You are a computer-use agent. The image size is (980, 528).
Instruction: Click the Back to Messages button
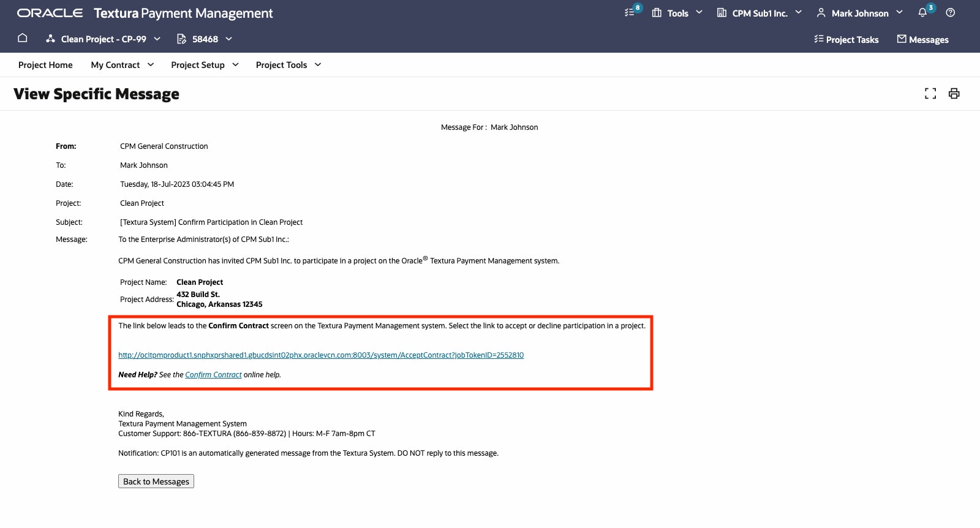click(156, 481)
